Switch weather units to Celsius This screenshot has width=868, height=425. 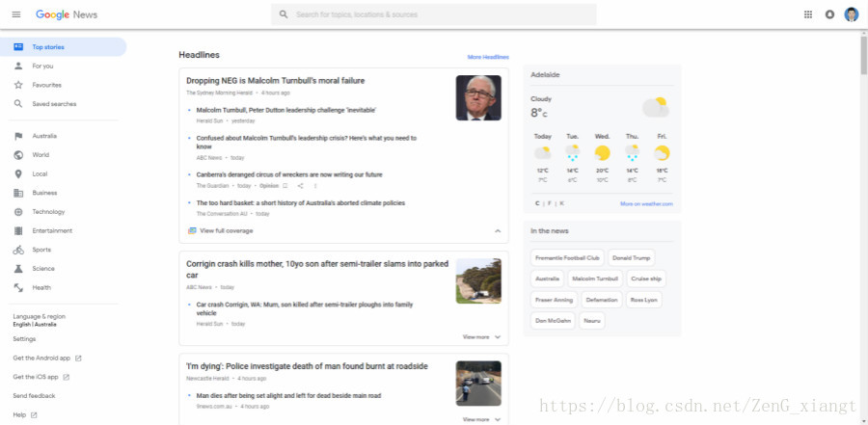537,203
